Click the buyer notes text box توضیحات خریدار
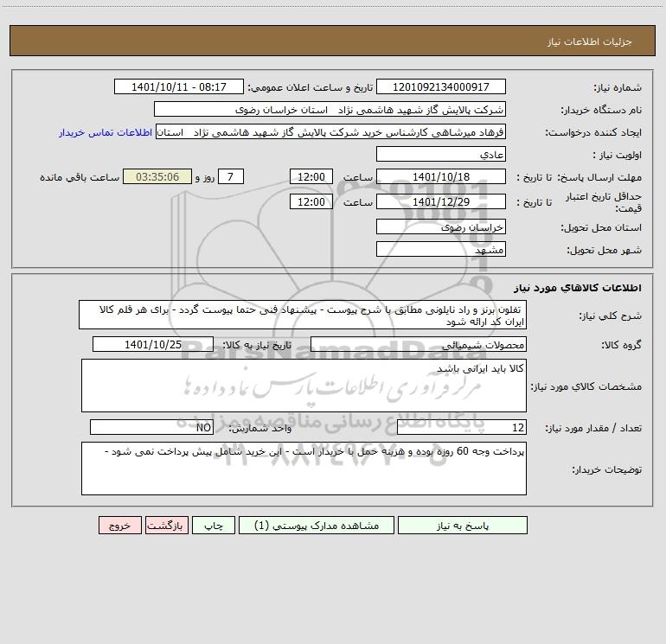 304,469
